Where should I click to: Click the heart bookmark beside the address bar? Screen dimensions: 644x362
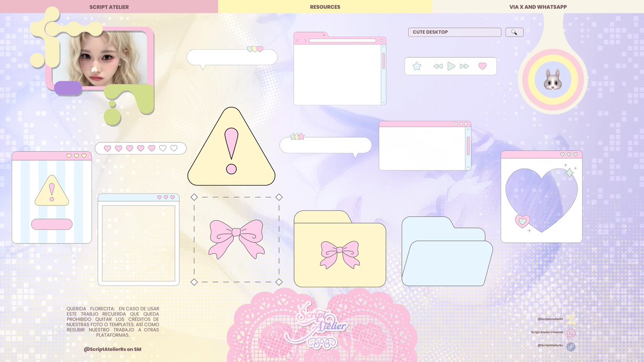point(382,40)
